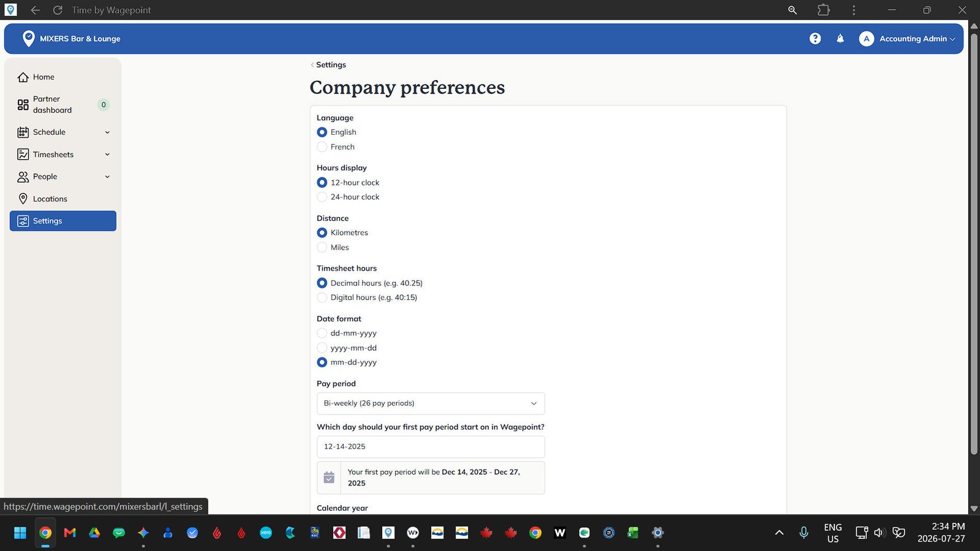Go back using the browser back arrow
The image size is (980, 551).
[x=35, y=10]
